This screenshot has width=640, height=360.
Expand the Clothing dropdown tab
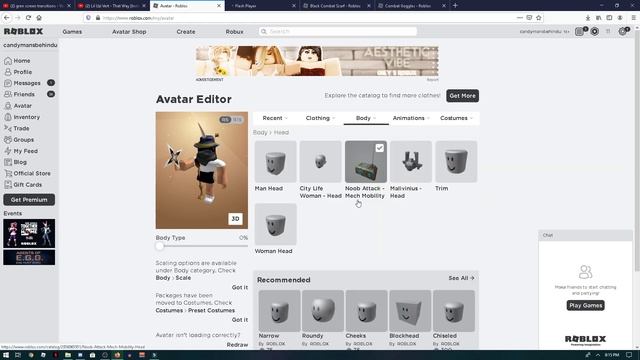pos(320,118)
